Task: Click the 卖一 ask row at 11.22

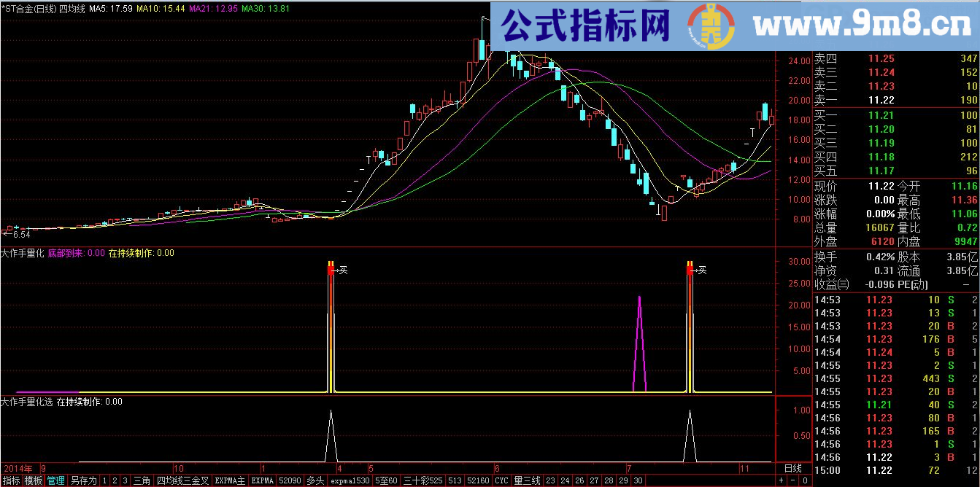Action: coord(896,100)
